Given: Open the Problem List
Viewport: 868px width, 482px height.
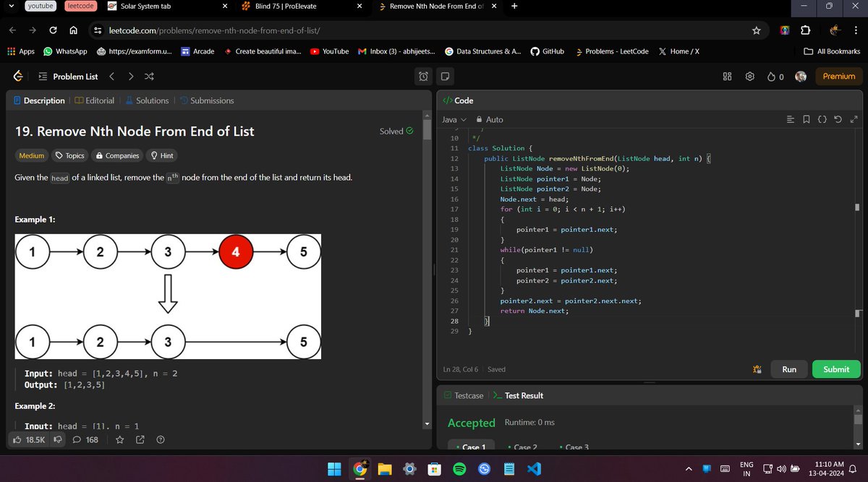Looking at the screenshot, I should (68, 76).
